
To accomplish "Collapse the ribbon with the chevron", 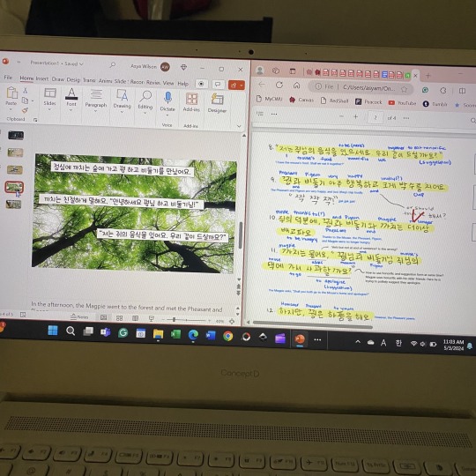I will (239, 126).
